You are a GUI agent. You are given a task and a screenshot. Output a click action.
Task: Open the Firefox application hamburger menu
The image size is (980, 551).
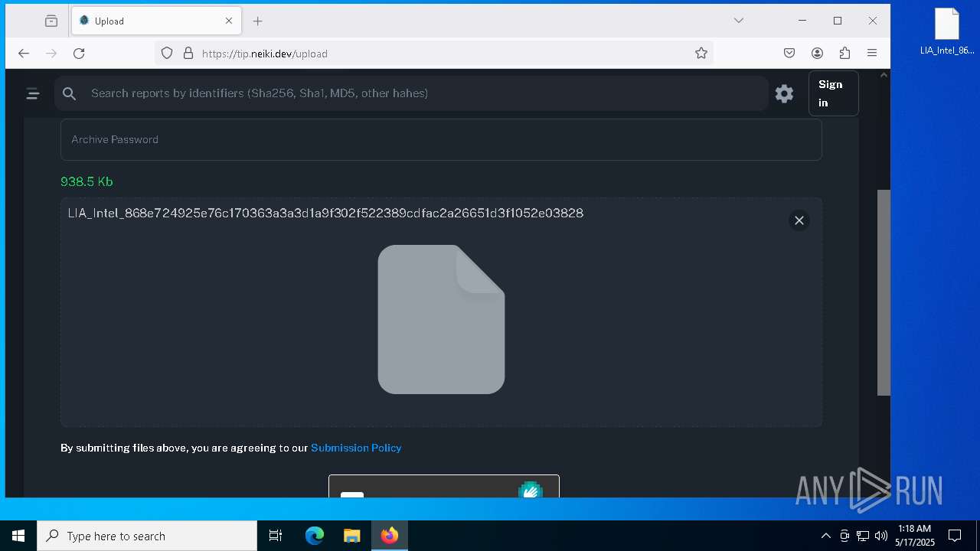coord(872,53)
